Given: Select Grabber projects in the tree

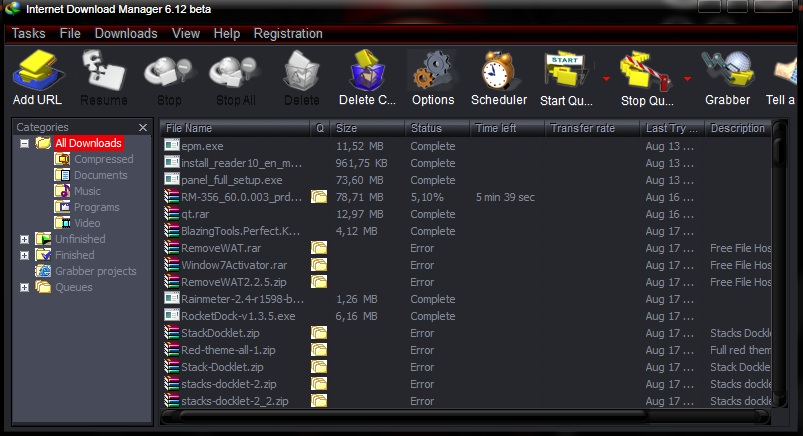Looking at the screenshot, I should pos(96,271).
